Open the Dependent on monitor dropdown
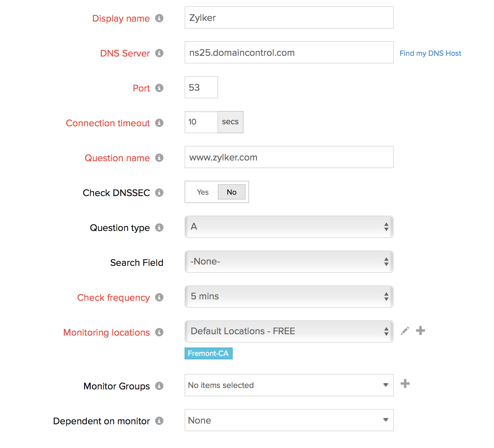Viewport: 494px width, 448px height. tap(289, 420)
